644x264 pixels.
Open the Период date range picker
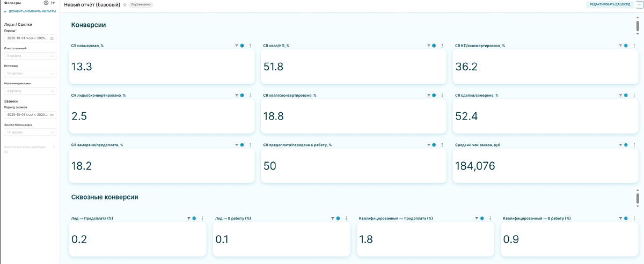click(x=30, y=39)
